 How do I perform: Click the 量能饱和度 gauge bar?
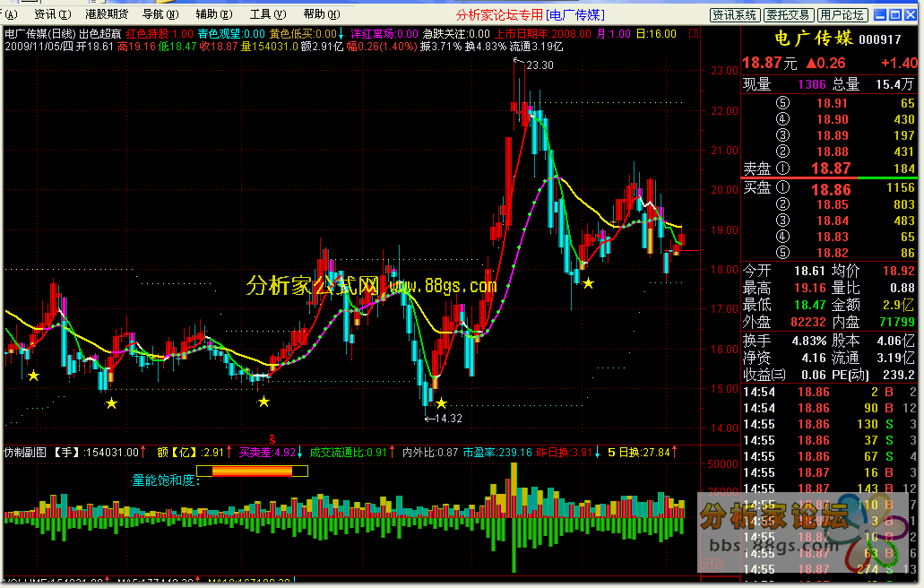point(252,471)
